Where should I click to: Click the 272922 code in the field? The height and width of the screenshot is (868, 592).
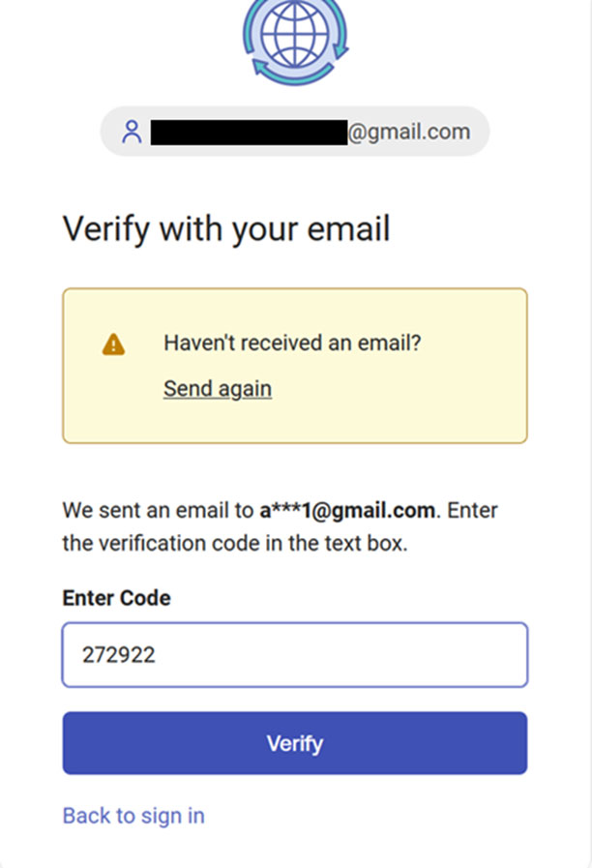(x=119, y=655)
